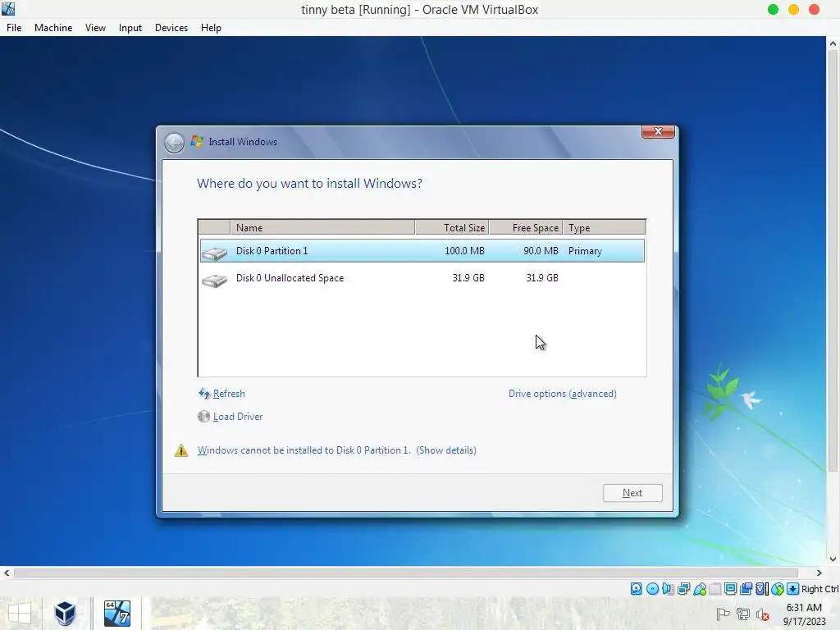Click the muted volume tray icon
Image resolution: width=840 pixels, height=630 pixels.
tap(763, 614)
